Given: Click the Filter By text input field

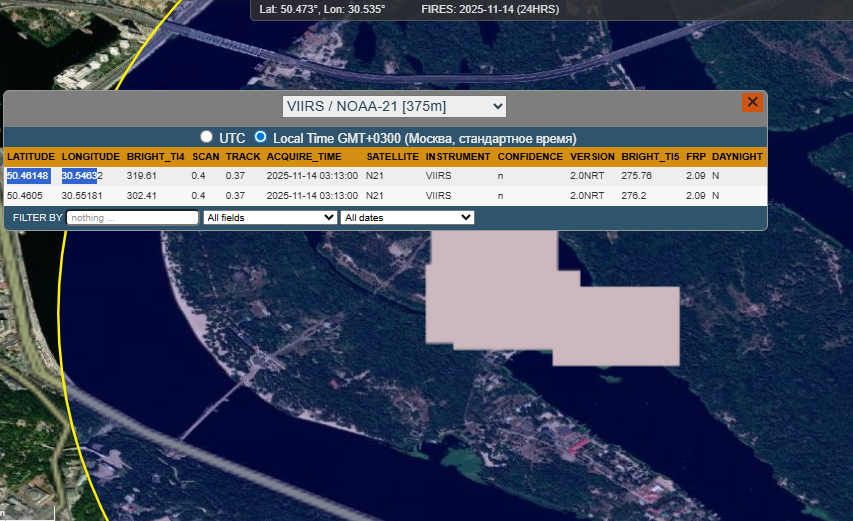Looking at the screenshot, I should [x=133, y=217].
